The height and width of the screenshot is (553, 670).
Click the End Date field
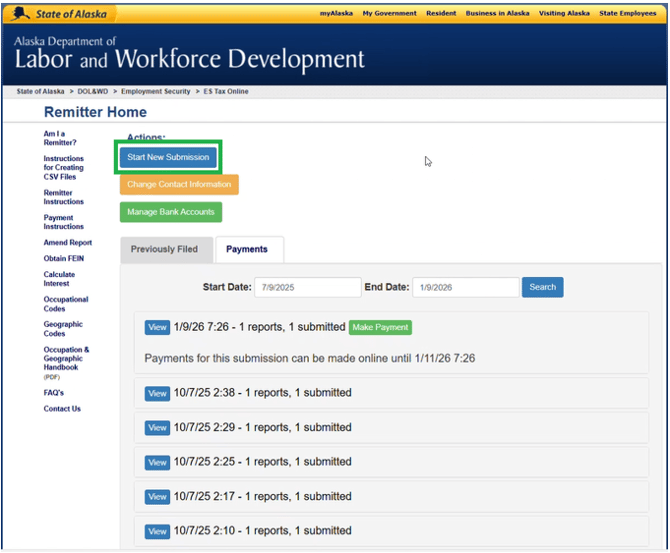466,287
